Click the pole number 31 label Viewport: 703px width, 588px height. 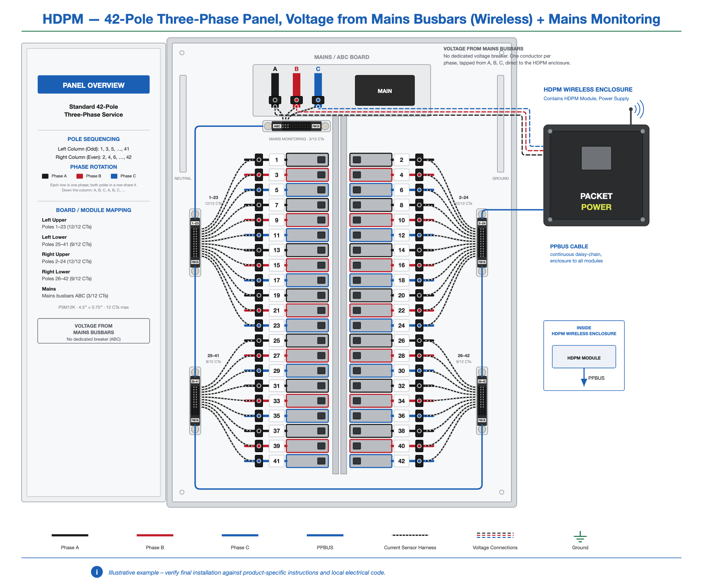pos(276,386)
